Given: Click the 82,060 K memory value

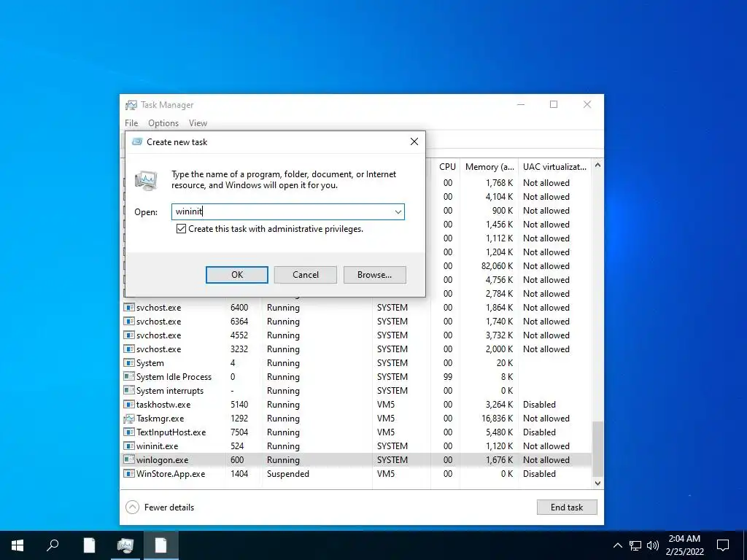Looking at the screenshot, I should [x=498, y=265].
